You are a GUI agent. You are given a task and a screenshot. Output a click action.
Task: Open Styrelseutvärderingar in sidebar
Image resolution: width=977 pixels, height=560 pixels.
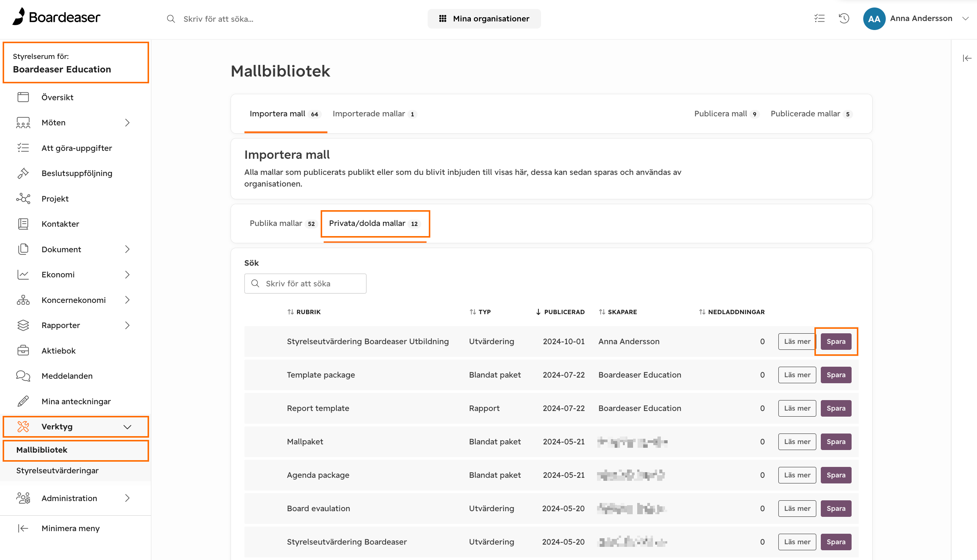click(x=57, y=470)
